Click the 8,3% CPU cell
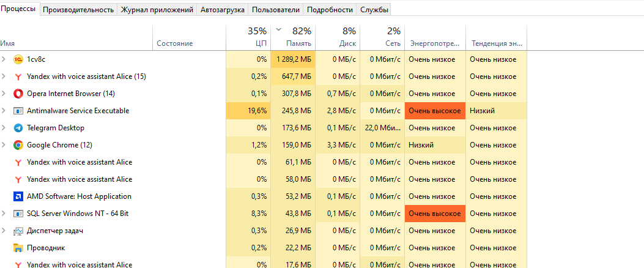Image resolution: width=644 pixels, height=268 pixels. [x=248, y=214]
